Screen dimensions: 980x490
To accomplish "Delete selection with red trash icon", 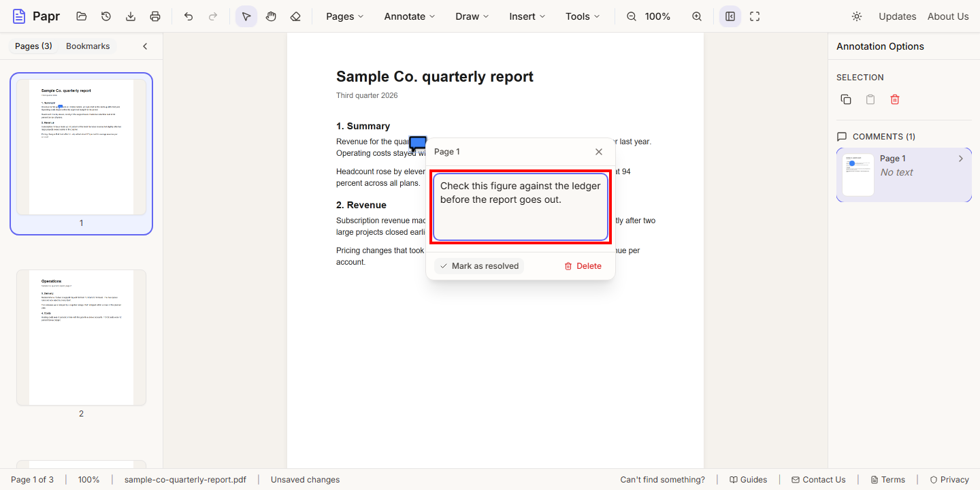I will (895, 99).
